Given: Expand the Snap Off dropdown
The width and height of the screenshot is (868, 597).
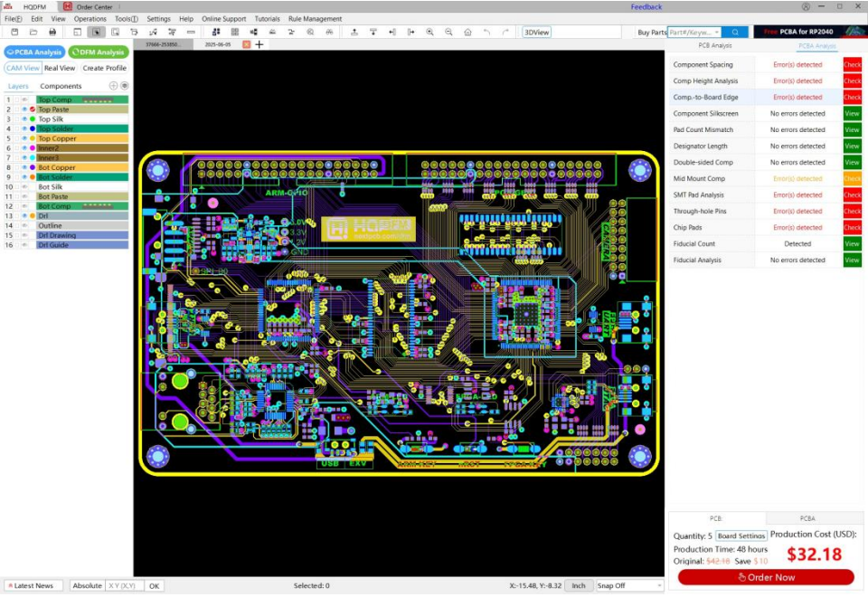Looking at the screenshot, I should (x=657, y=585).
